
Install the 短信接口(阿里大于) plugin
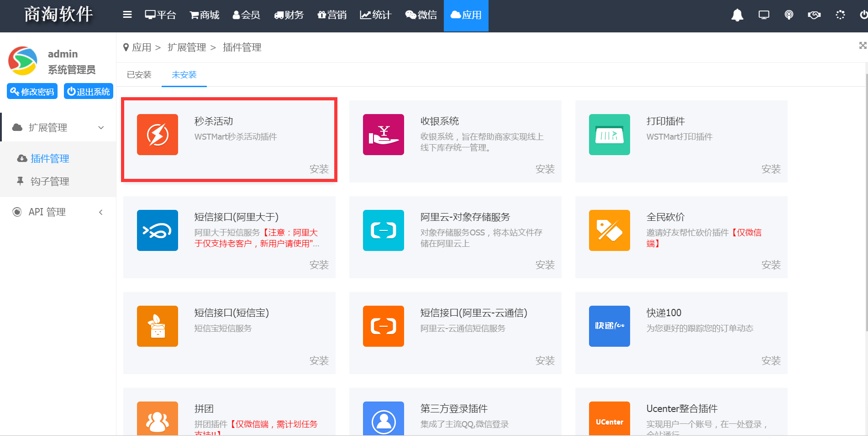(319, 265)
